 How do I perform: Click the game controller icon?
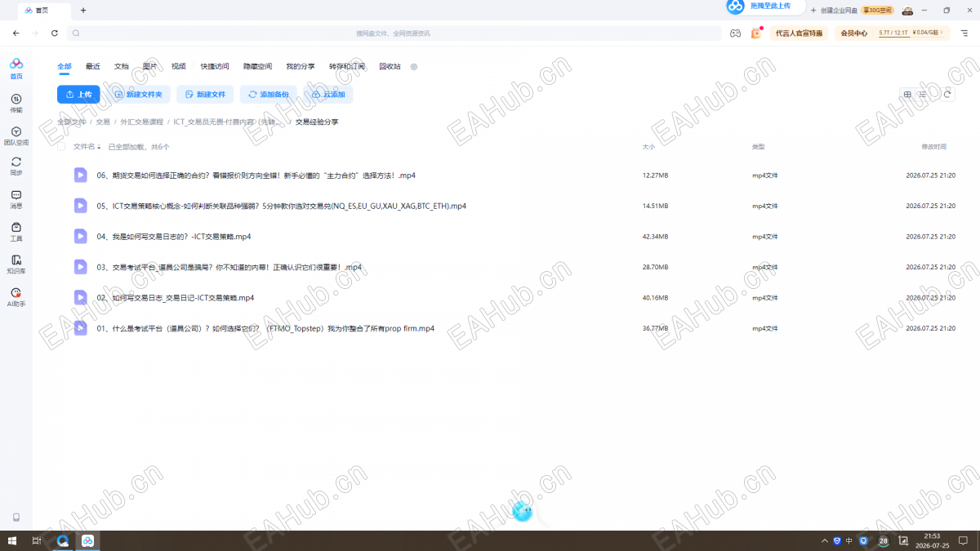pyautogui.click(x=735, y=33)
